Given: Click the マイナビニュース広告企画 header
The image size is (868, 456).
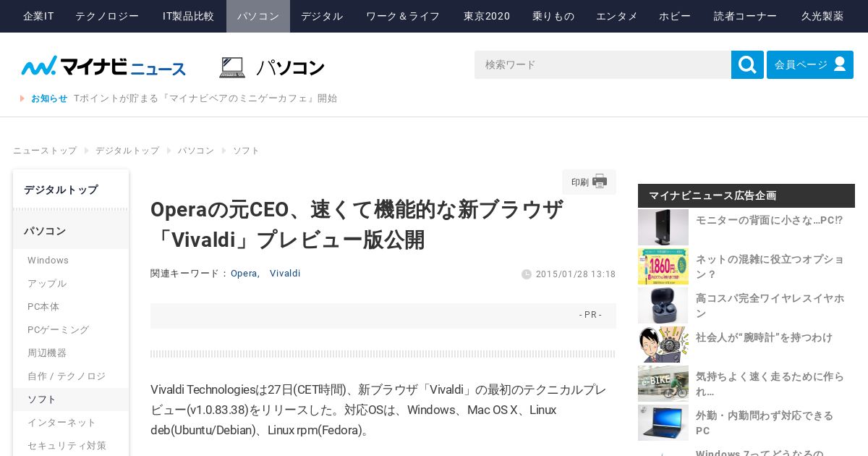Looking at the screenshot, I should (x=746, y=195).
